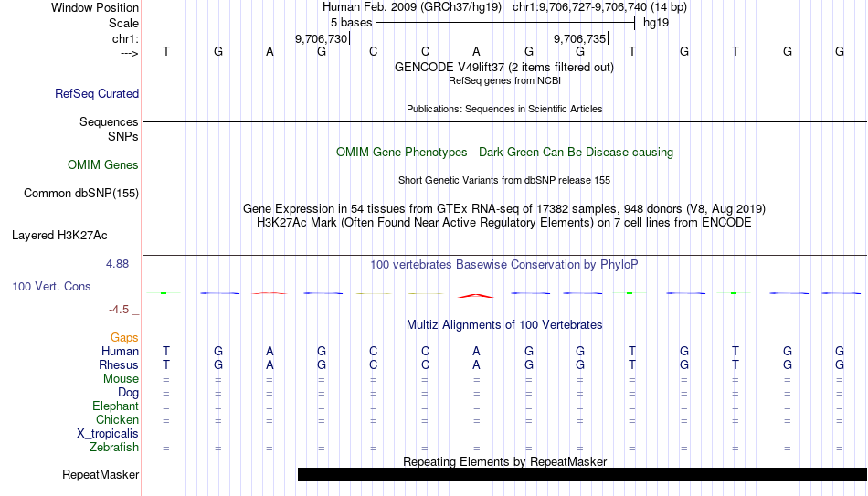Click position marker 9,706,735

[581, 38]
